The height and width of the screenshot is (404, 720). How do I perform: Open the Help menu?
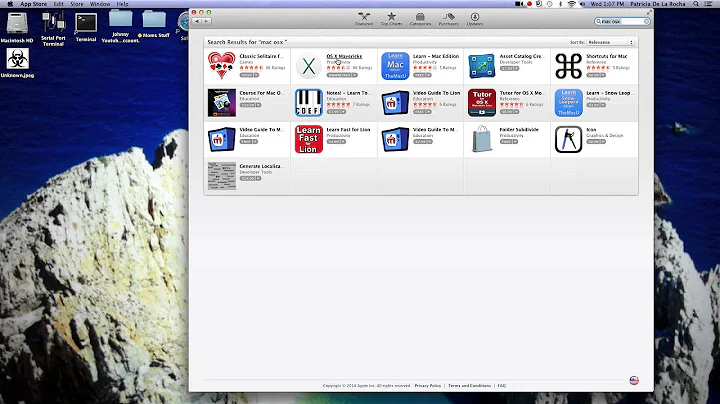pos(122,4)
